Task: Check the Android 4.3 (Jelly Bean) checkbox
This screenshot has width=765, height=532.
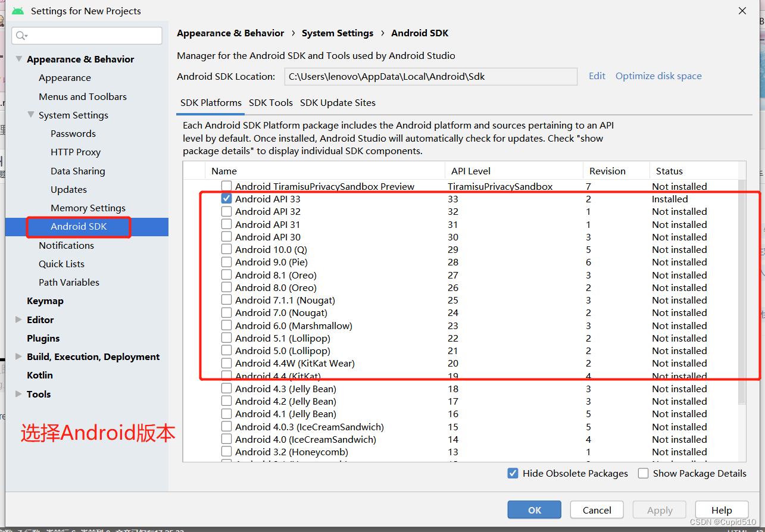Action: point(226,389)
